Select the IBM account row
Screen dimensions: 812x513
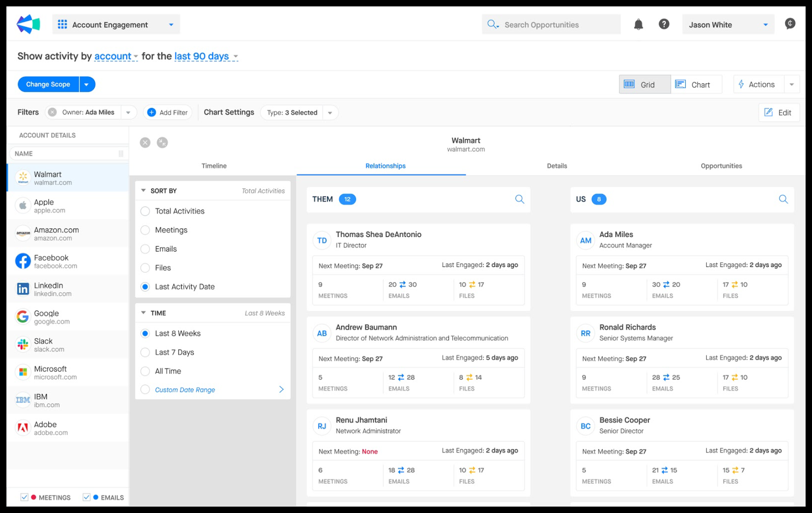pos(68,400)
